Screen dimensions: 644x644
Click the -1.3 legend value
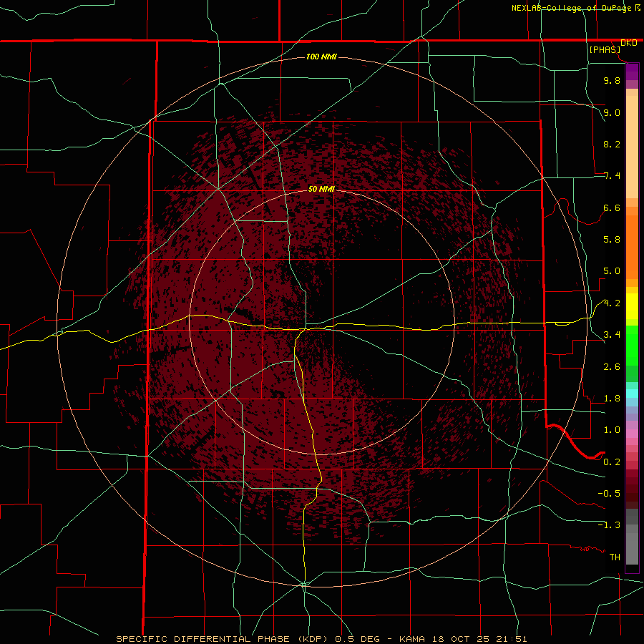pyautogui.click(x=609, y=525)
